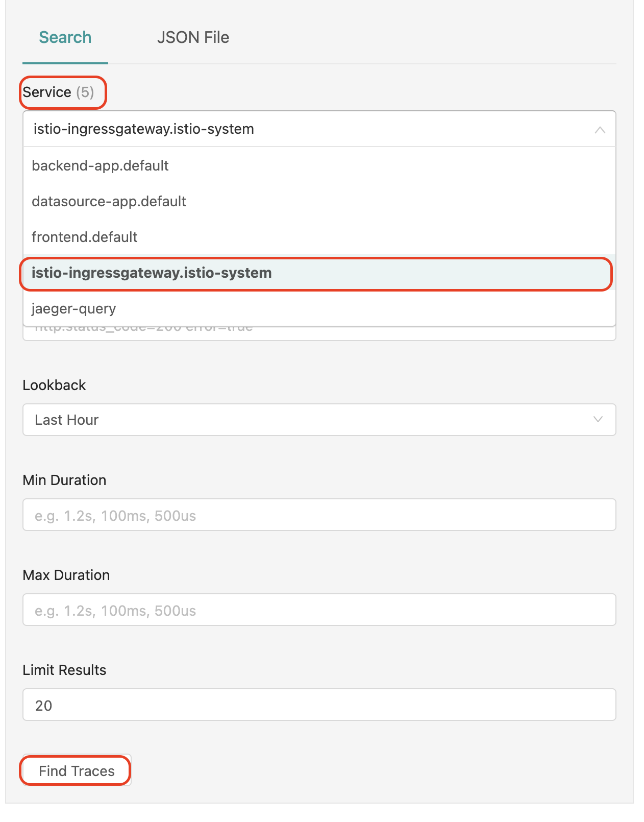Click the Service select box at top
Viewport: 644px width, 822px height.
click(306, 129)
